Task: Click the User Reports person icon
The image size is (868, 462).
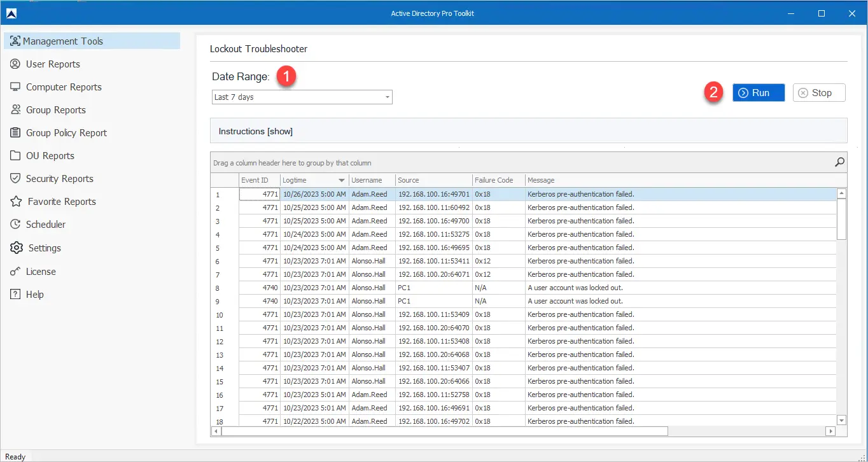Action: 15,64
